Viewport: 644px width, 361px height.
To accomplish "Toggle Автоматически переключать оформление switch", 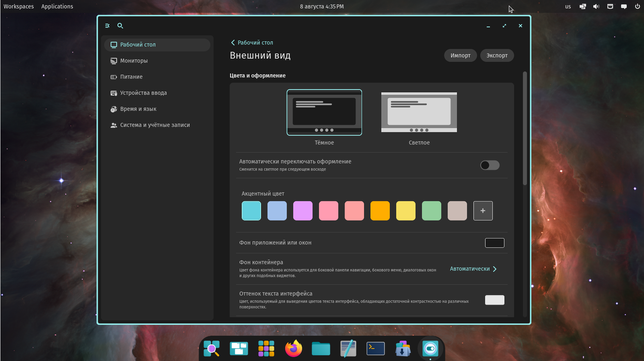I will click(x=490, y=165).
